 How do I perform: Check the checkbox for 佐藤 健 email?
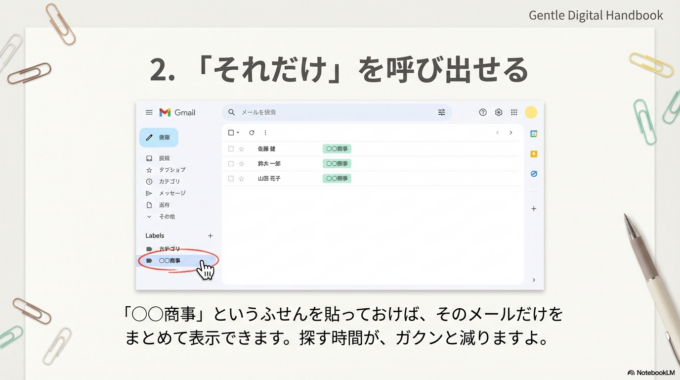231,149
